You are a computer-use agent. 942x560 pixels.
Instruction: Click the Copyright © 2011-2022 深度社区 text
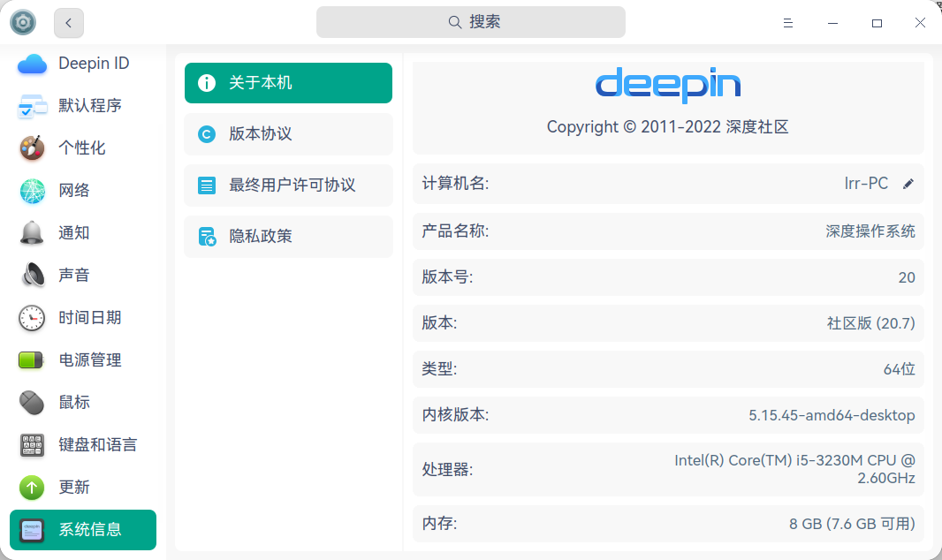coord(667,127)
